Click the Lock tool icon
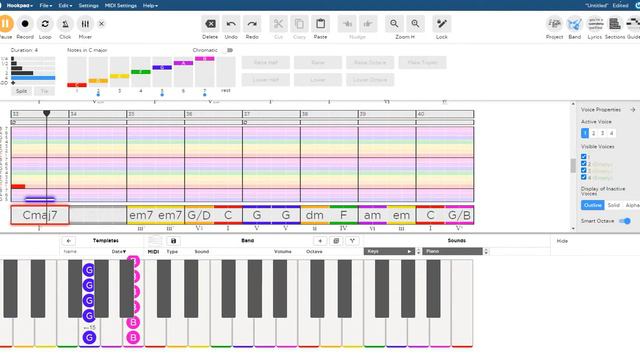The width and height of the screenshot is (640, 360). [x=442, y=24]
